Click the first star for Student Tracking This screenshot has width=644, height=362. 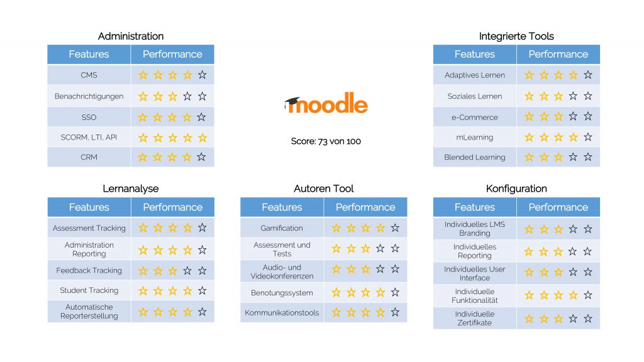[143, 290]
